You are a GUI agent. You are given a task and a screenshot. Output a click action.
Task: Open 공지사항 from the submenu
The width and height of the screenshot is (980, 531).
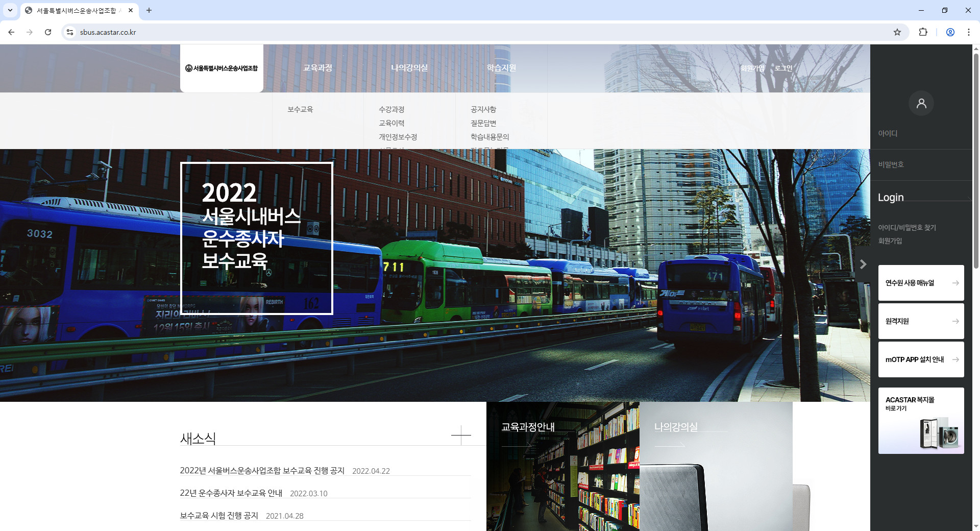tap(483, 109)
